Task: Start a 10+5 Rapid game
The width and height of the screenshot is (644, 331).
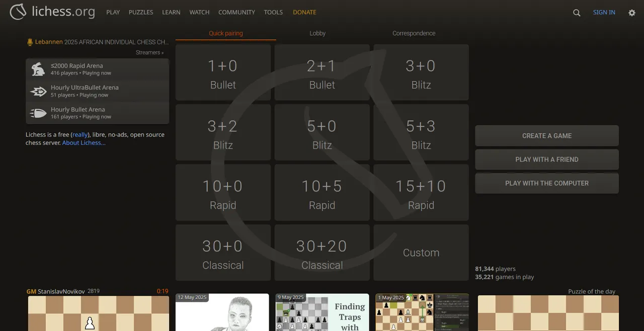Action: [x=322, y=193]
